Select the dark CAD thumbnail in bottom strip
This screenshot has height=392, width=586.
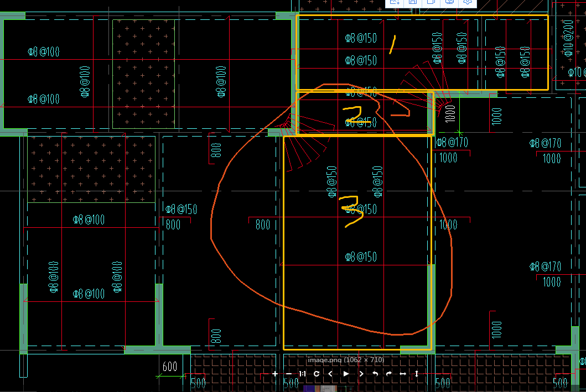(x=346, y=389)
